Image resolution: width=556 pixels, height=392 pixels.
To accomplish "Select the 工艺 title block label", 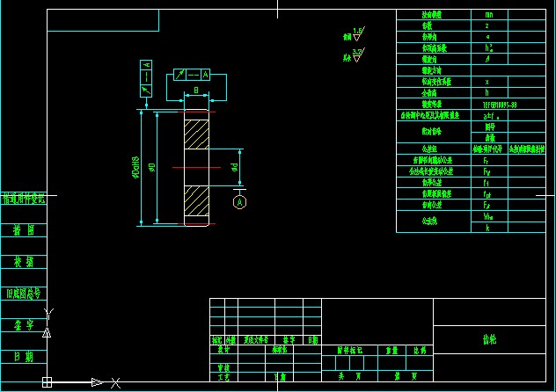I will [x=223, y=377].
